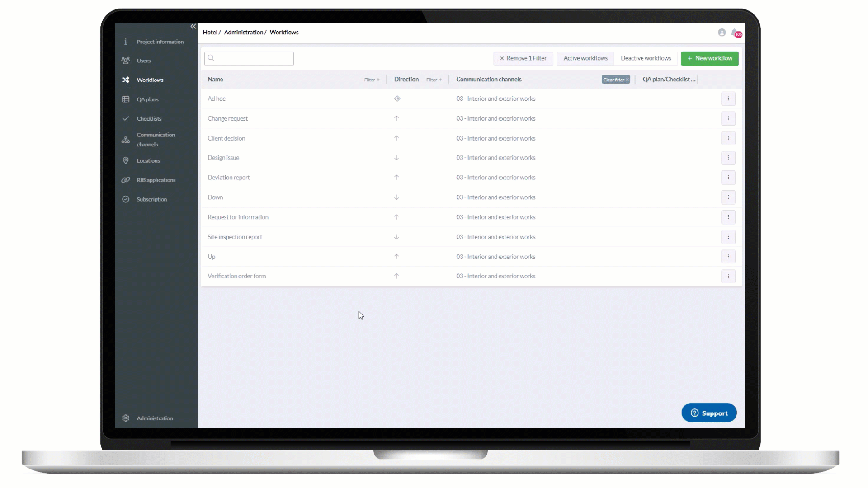
Task: Open three-dot menu for Site inspection report
Action: pyautogui.click(x=728, y=237)
